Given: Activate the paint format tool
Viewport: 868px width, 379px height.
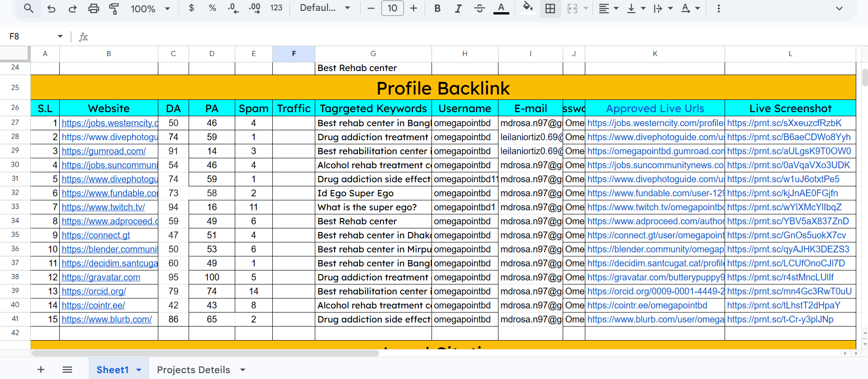Looking at the screenshot, I should click(x=114, y=8).
